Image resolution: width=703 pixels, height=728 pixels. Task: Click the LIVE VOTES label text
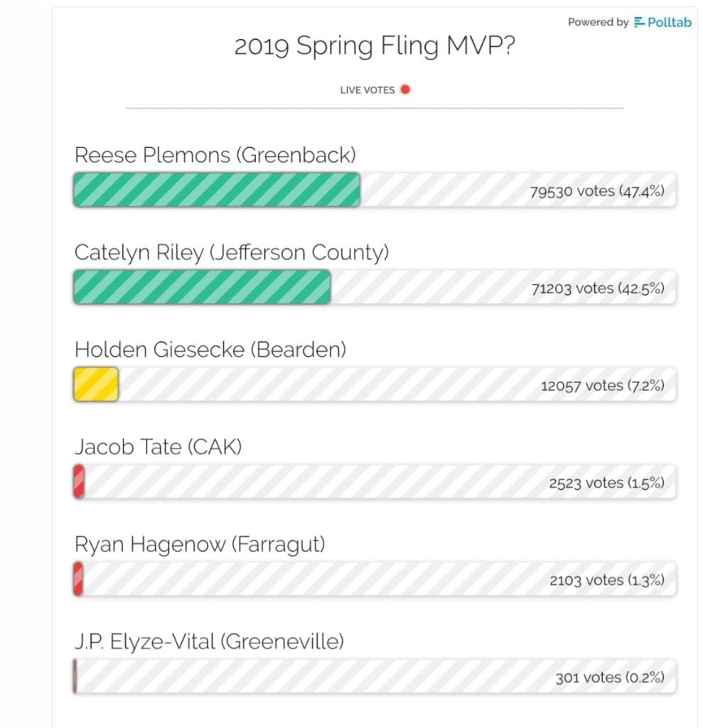click(x=367, y=90)
